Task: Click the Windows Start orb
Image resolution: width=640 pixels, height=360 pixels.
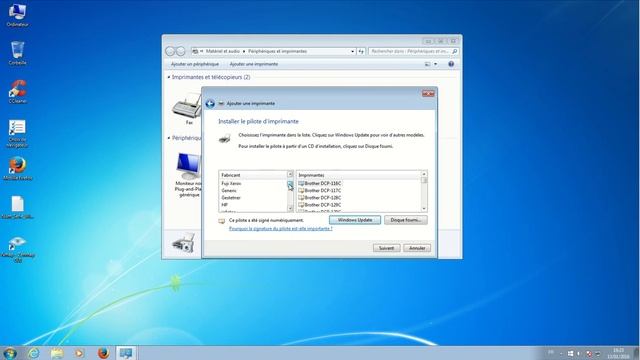Action: pos(10,353)
